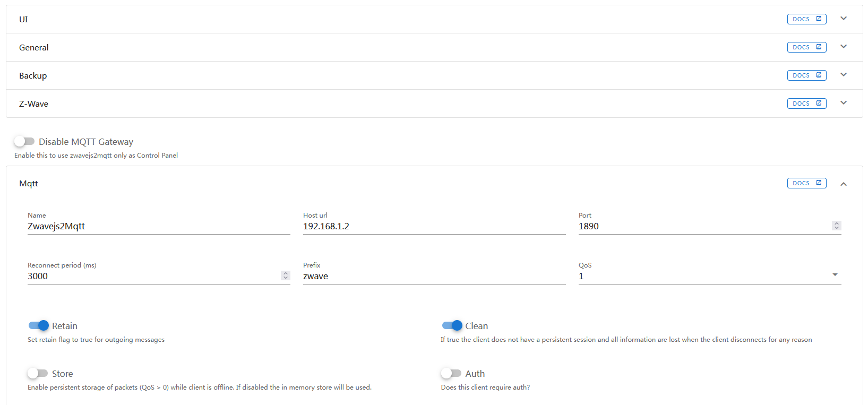Turn off the Clean session switch
This screenshot has width=868, height=405.
(x=452, y=325)
